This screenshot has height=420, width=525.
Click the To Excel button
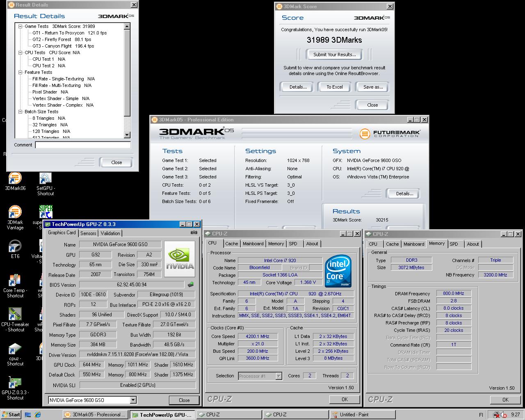click(x=335, y=87)
